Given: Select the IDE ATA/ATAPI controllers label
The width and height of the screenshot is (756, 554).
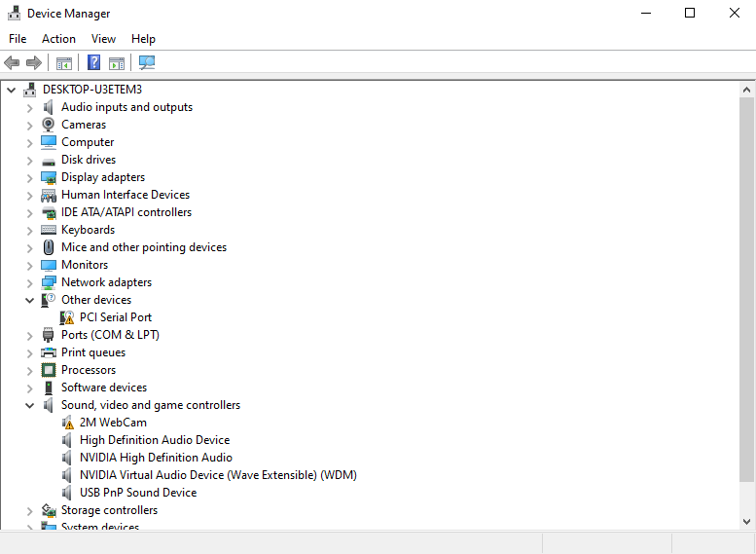Looking at the screenshot, I should click(x=126, y=212).
